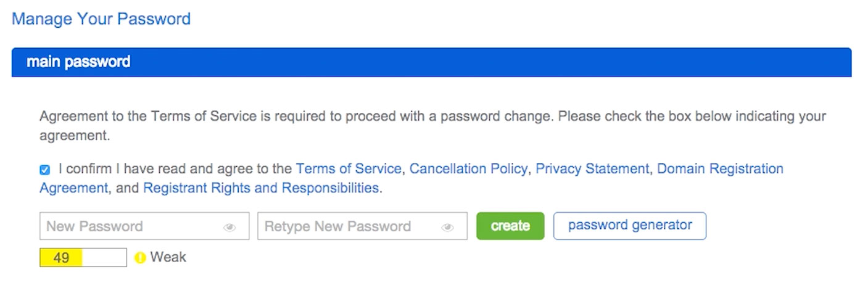Uncheck the Terms of Service agreement checkbox
Screen dimensions: 868x293
tap(44, 170)
